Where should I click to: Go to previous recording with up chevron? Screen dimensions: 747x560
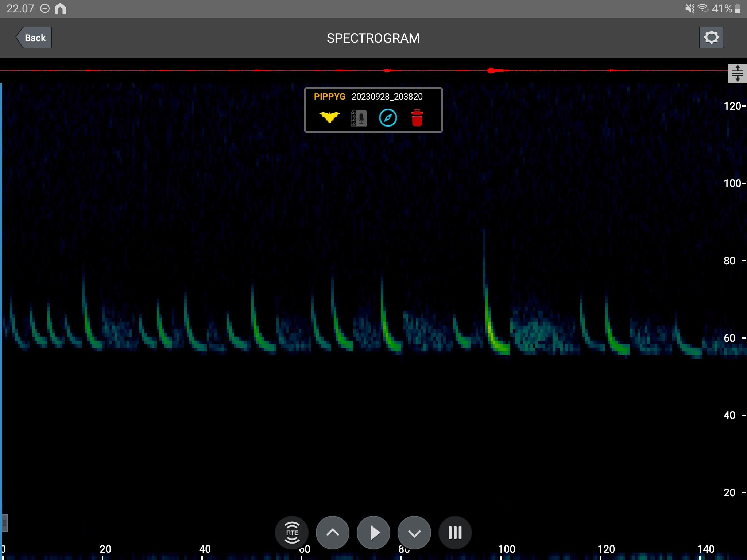(x=332, y=533)
